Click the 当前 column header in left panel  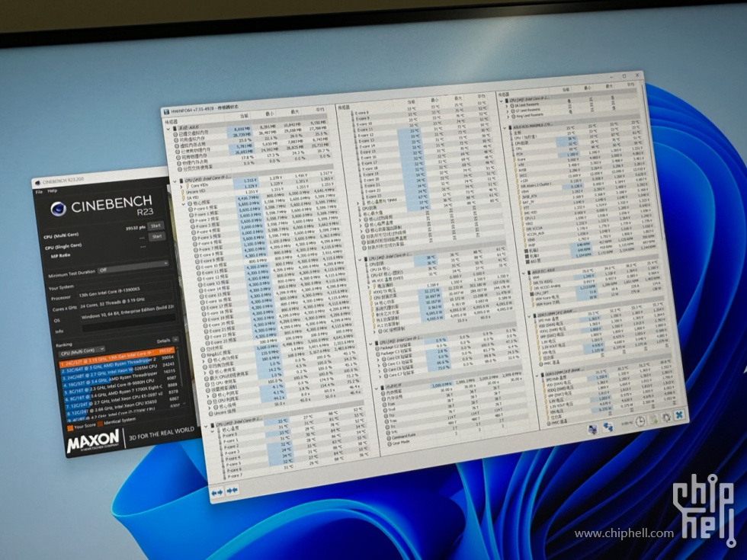coord(244,116)
